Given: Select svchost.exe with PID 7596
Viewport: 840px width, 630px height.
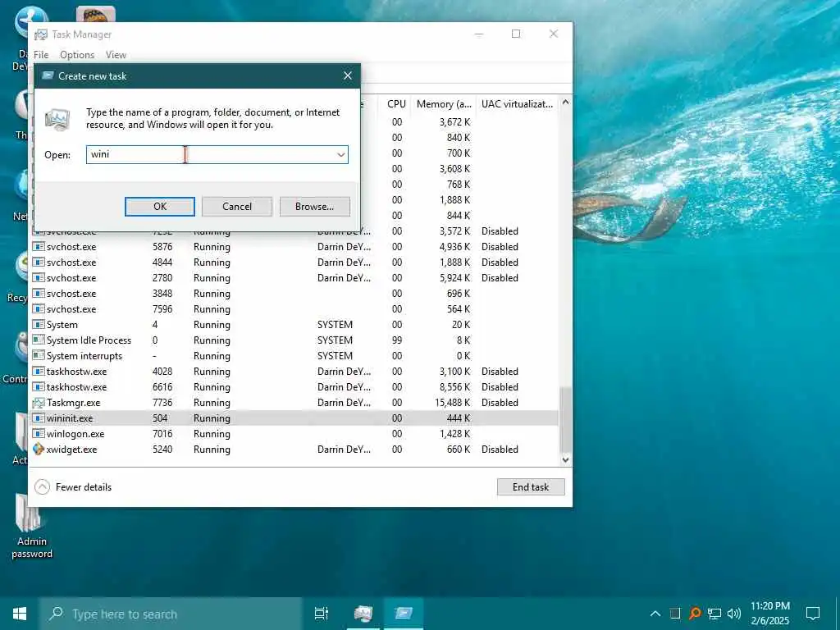Looking at the screenshot, I should [294, 308].
